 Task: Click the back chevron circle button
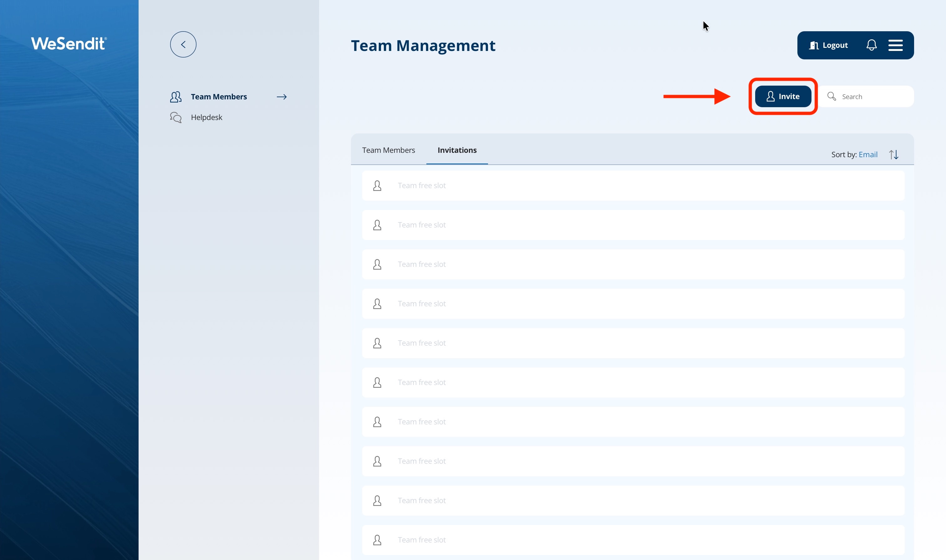(183, 44)
